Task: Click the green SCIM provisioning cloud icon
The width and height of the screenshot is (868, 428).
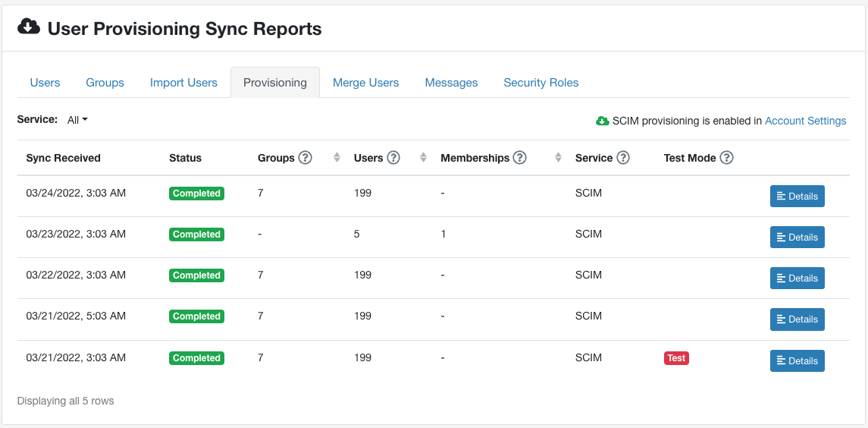Action: tap(603, 121)
